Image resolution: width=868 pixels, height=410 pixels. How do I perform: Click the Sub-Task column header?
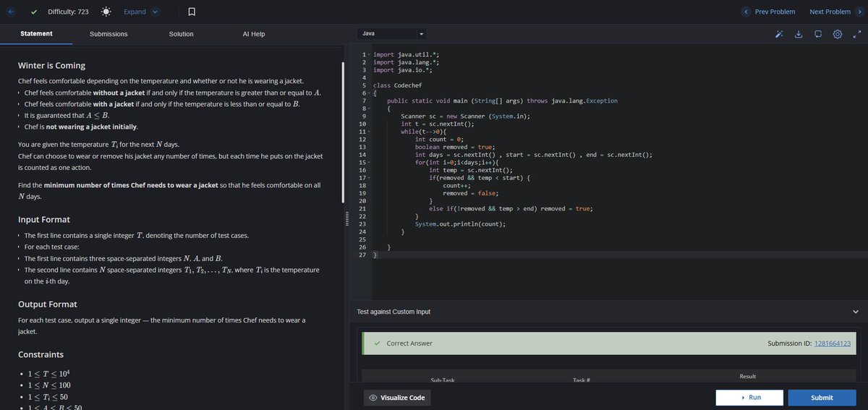pyautogui.click(x=443, y=380)
